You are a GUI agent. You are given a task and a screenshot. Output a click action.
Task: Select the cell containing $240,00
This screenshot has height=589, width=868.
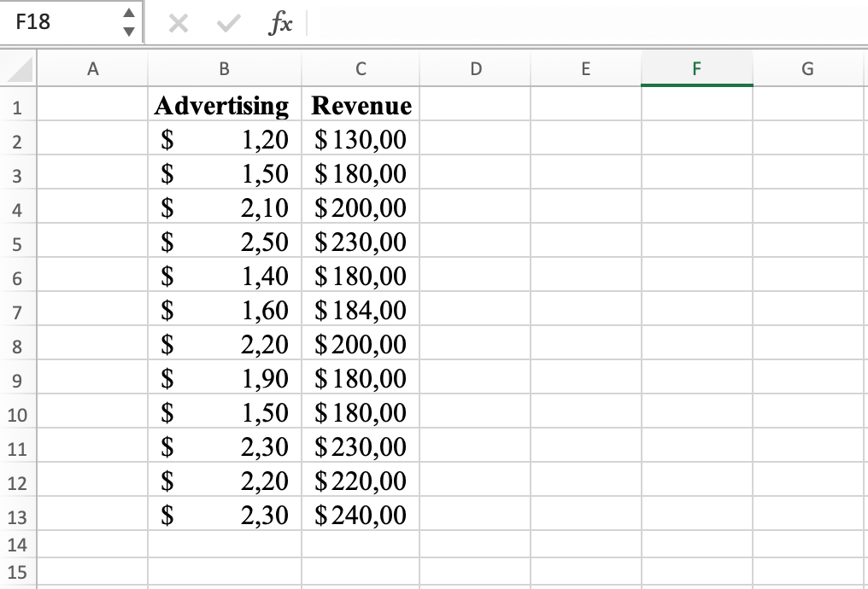click(360, 516)
